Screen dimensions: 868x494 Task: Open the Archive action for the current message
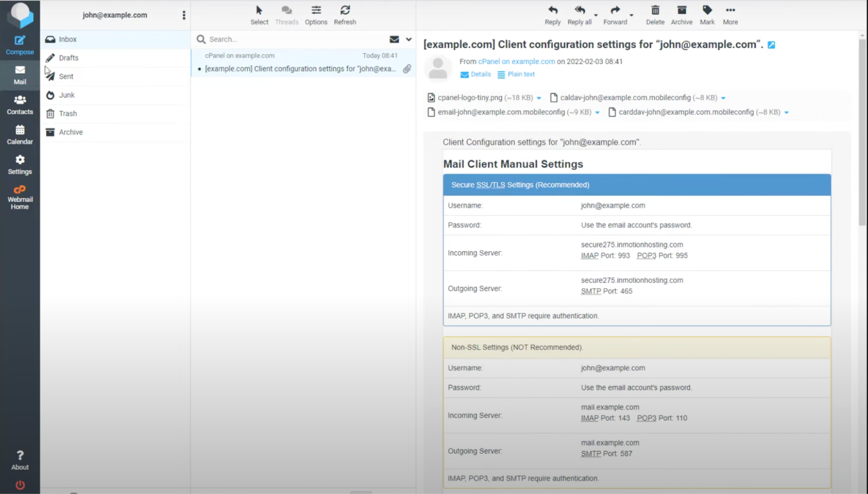pyautogui.click(x=681, y=15)
